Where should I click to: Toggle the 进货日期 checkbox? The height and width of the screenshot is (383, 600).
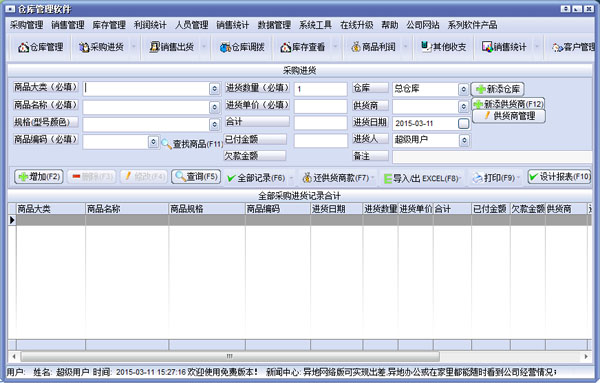coord(463,124)
